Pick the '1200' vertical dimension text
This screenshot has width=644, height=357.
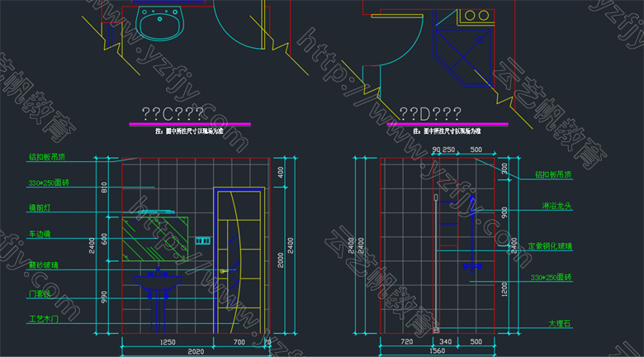point(504,289)
